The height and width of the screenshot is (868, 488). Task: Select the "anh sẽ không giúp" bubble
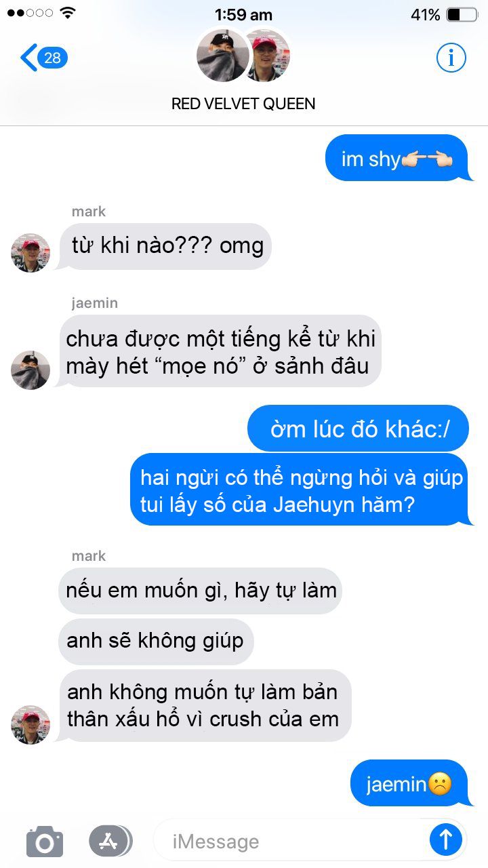pos(155,641)
